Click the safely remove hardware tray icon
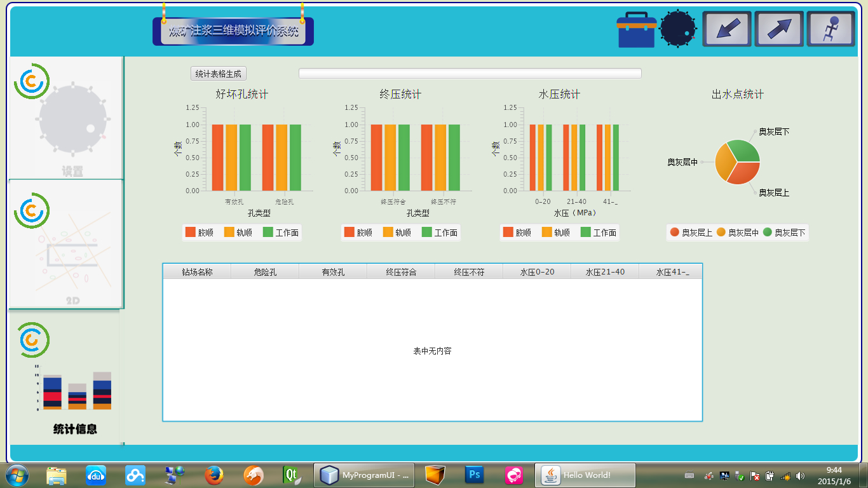Viewport: 868px width, 488px height. pos(740,475)
